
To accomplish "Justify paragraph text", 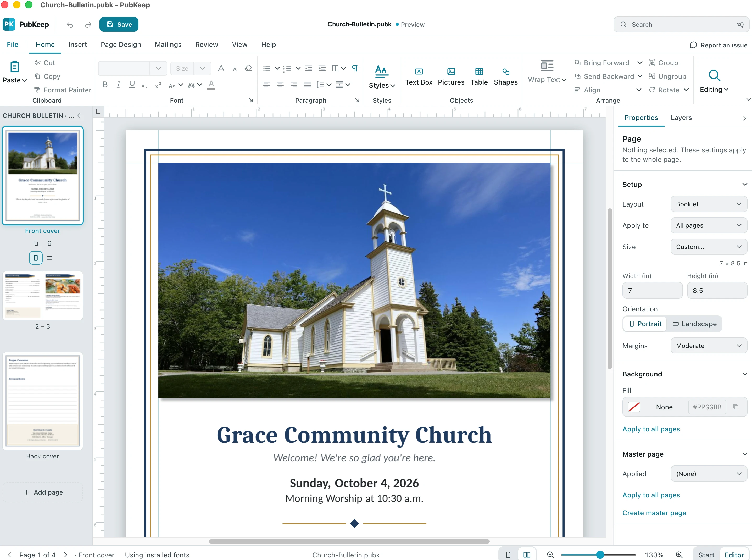I will tap(307, 84).
